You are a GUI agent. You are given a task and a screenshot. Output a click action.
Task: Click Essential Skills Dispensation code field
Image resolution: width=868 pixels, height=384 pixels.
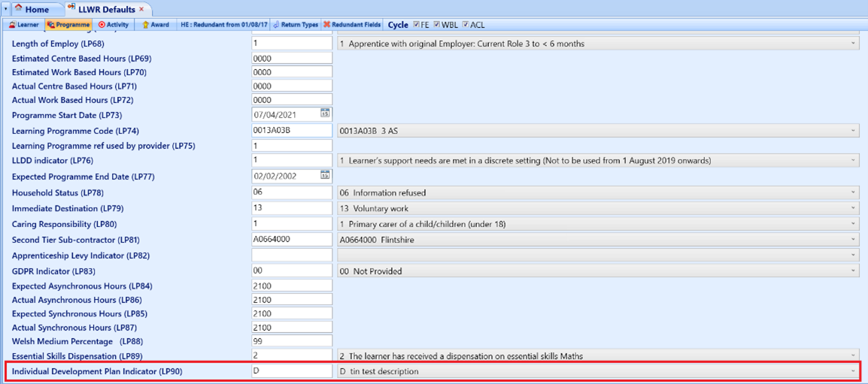292,355
